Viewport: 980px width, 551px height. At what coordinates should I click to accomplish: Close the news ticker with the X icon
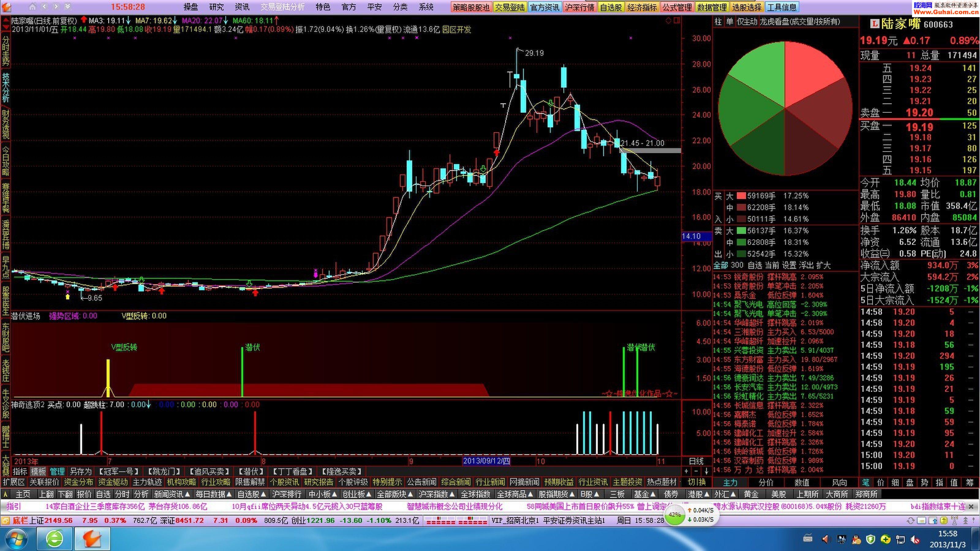pos(971,507)
